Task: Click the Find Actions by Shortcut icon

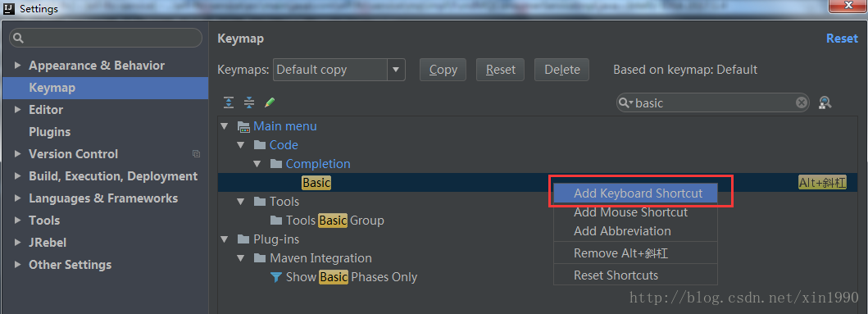Action: click(825, 102)
